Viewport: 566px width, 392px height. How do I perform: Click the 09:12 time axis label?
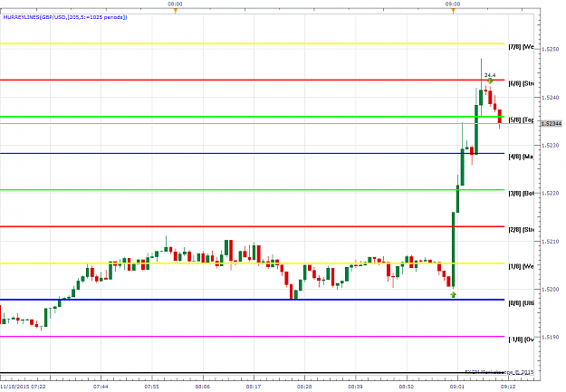(508, 387)
